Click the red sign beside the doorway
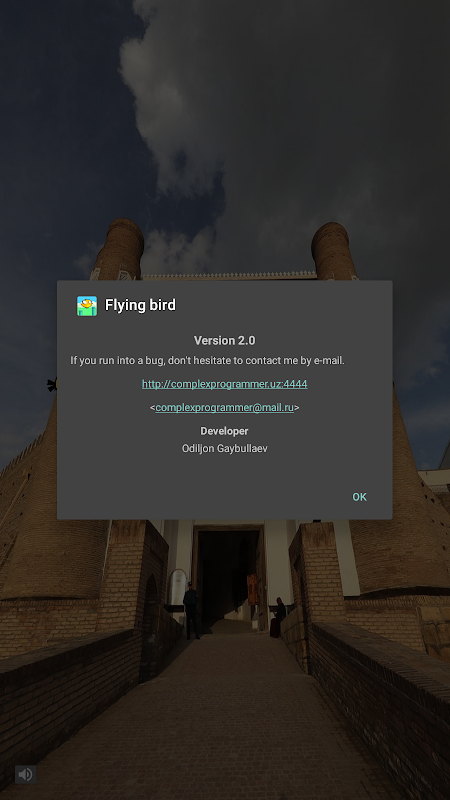The height and width of the screenshot is (800, 450). [x=252, y=589]
